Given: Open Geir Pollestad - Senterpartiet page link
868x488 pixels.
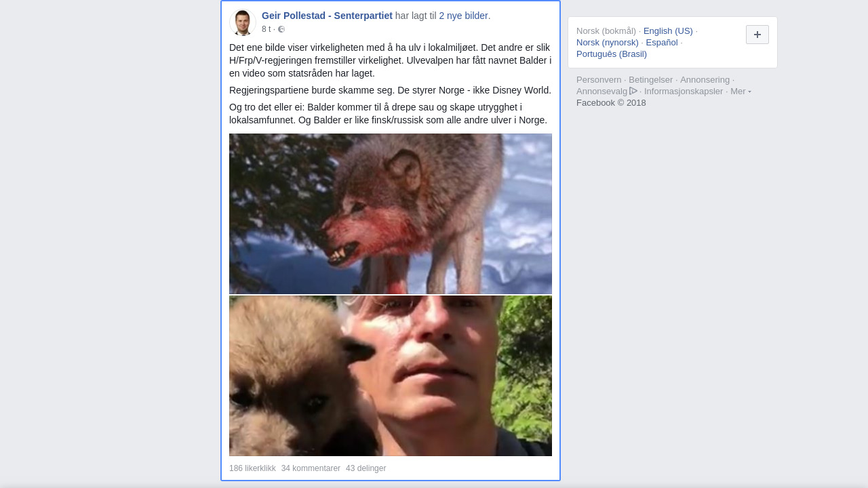Looking at the screenshot, I should pyautogui.click(x=327, y=16).
